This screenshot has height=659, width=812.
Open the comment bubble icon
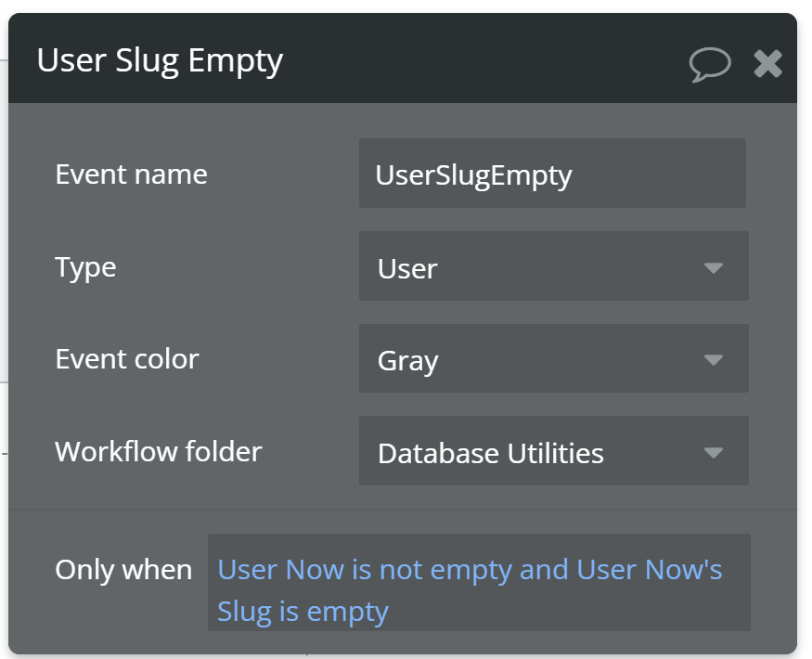[x=710, y=64]
